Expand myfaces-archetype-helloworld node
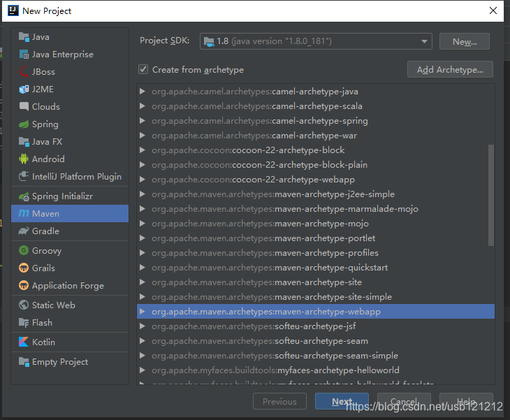The width and height of the screenshot is (510, 420). pyautogui.click(x=142, y=370)
